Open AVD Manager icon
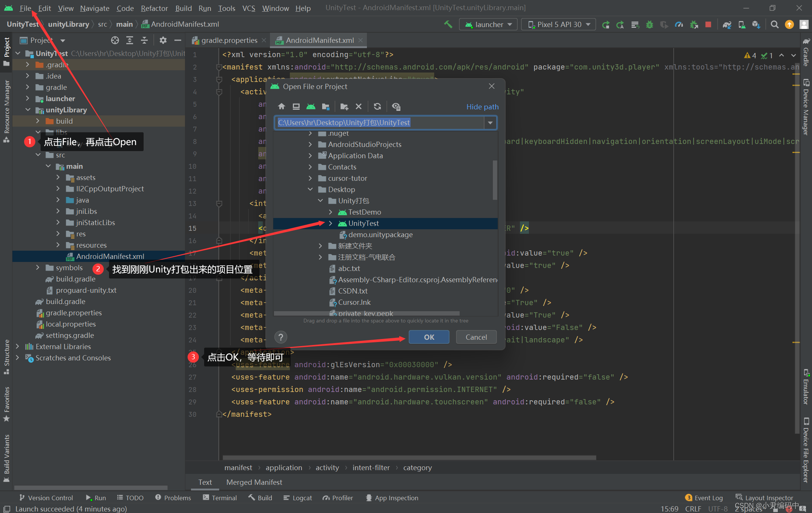Screen dimensions: 812x513 click(742, 24)
